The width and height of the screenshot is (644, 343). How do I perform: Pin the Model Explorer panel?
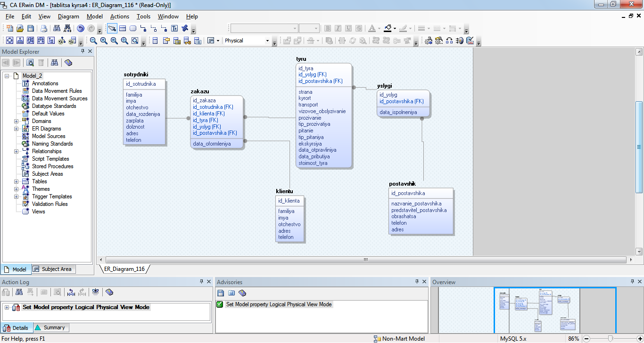click(x=83, y=51)
